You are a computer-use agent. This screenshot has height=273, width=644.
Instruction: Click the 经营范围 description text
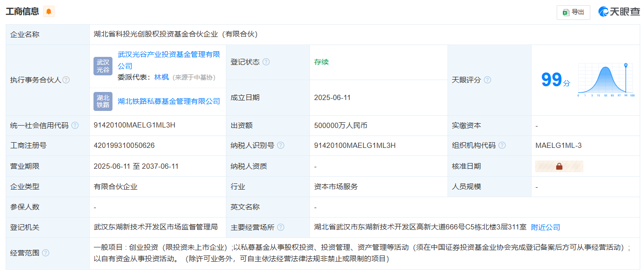pos(363,253)
